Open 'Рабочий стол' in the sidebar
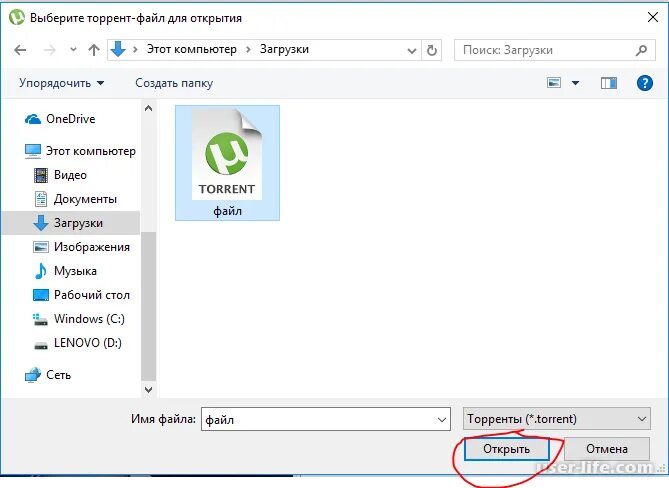Screen dimensions: 669x488 [81, 295]
